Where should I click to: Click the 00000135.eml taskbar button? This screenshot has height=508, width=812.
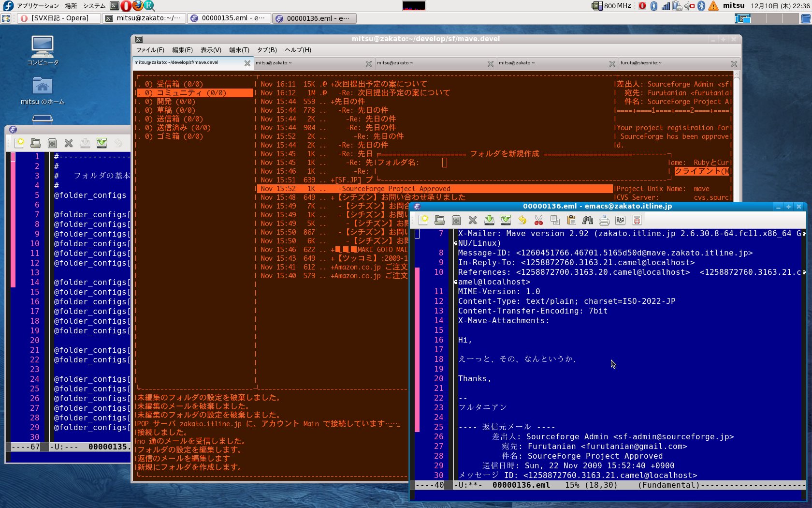[x=228, y=18]
